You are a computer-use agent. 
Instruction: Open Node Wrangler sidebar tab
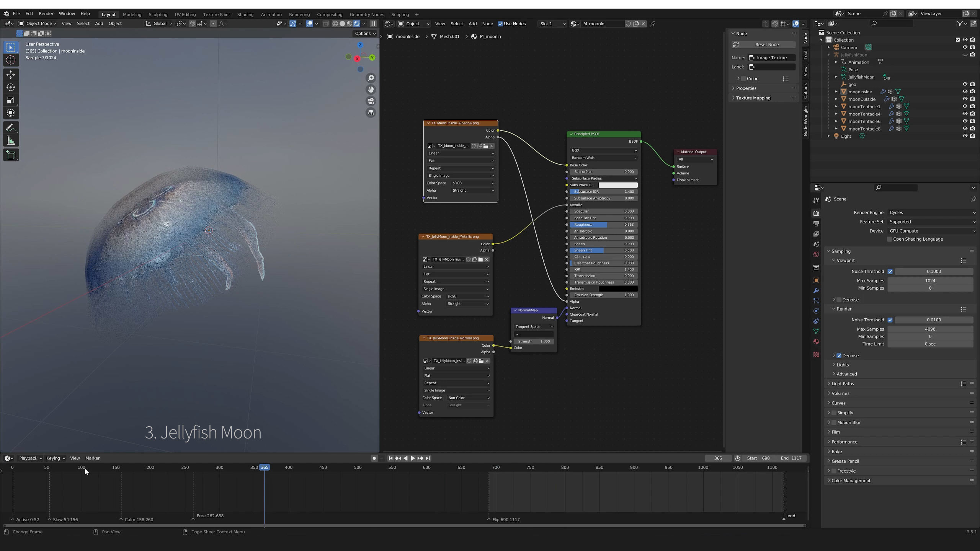[805, 121]
